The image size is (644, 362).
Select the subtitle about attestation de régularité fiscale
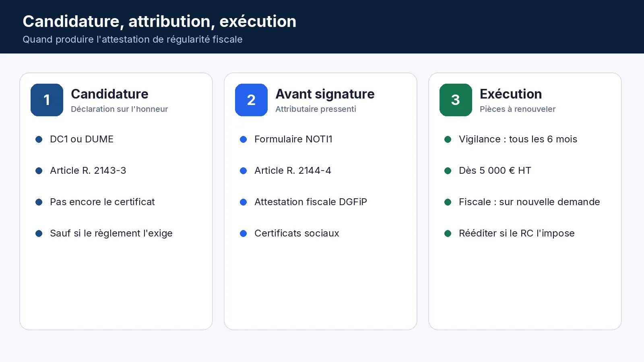point(132,39)
